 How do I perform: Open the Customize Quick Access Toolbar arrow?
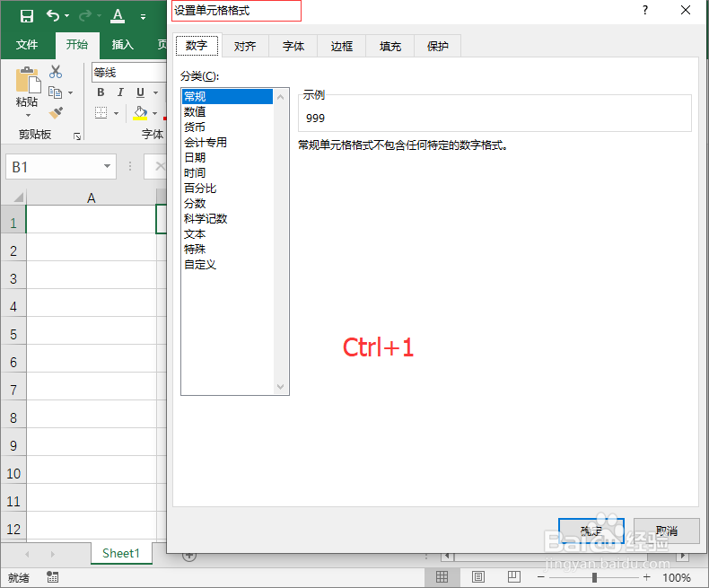point(143,17)
